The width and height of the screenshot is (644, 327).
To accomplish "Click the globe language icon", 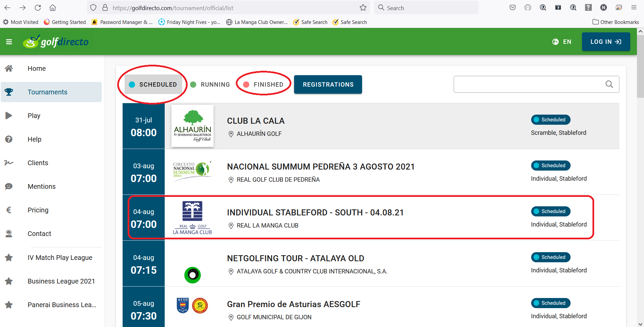I will pos(555,42).
